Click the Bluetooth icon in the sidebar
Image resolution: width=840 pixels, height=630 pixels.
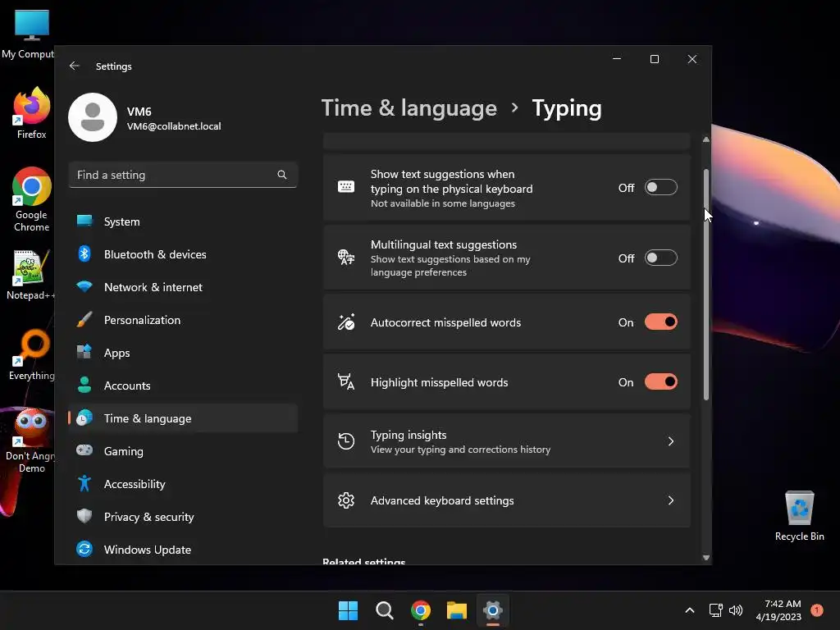84,254
